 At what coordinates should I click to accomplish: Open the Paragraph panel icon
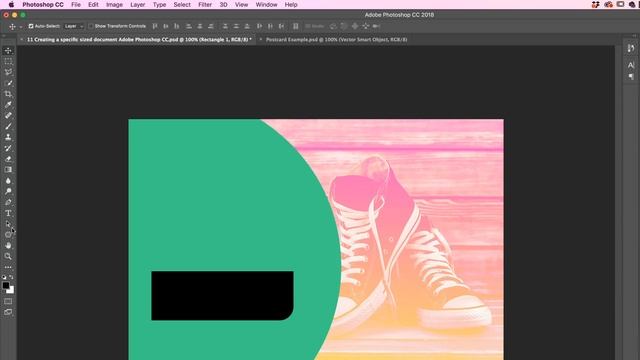[x=631, y=77]
